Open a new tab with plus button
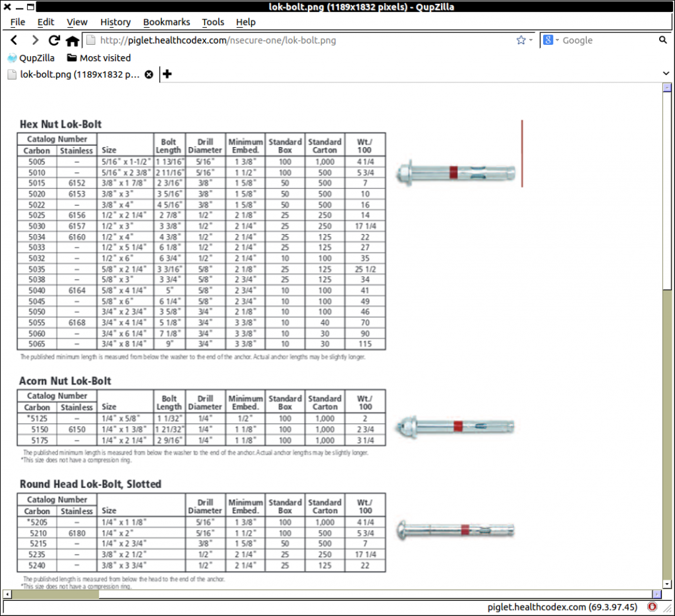This screenshot has width=675, height=616. (167, 74)
